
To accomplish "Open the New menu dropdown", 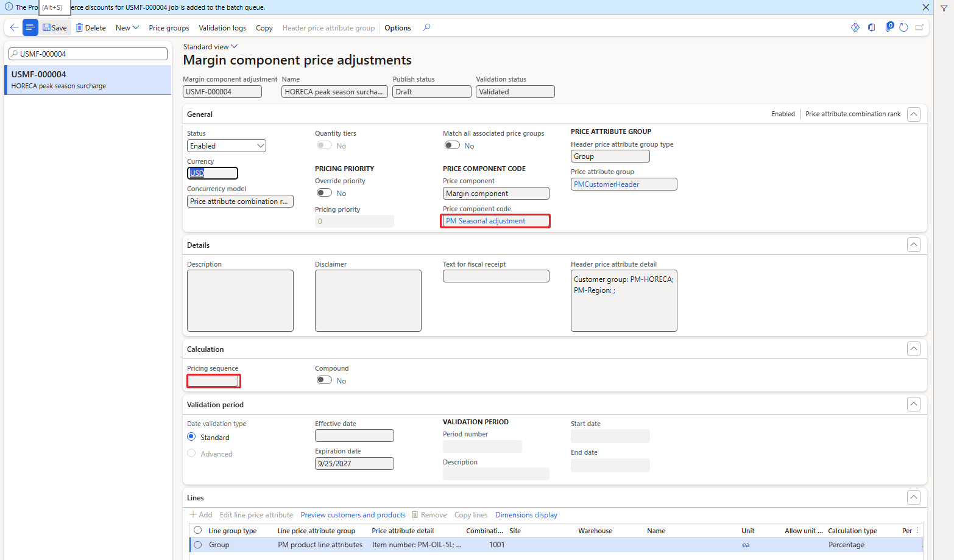I will [127, 28].
